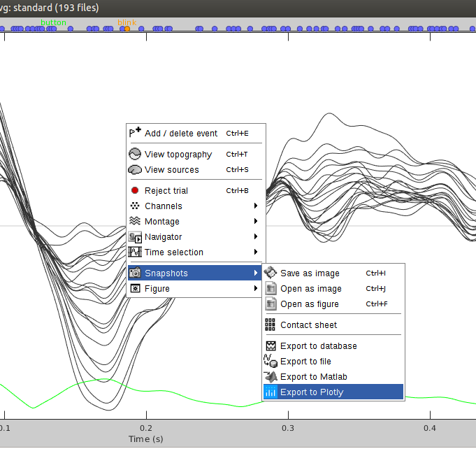Select Open as image entry

[x=311, y=289]
